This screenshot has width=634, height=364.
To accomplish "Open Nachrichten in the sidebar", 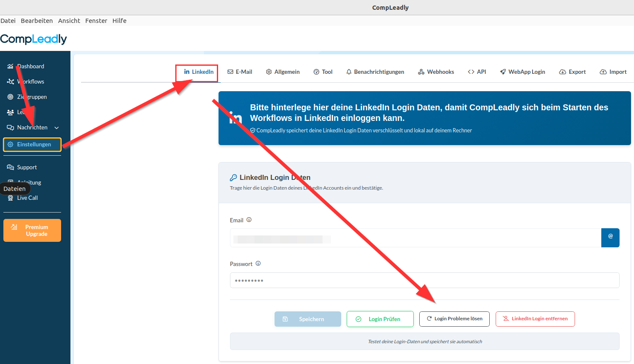I will click(x=28, y=127).
